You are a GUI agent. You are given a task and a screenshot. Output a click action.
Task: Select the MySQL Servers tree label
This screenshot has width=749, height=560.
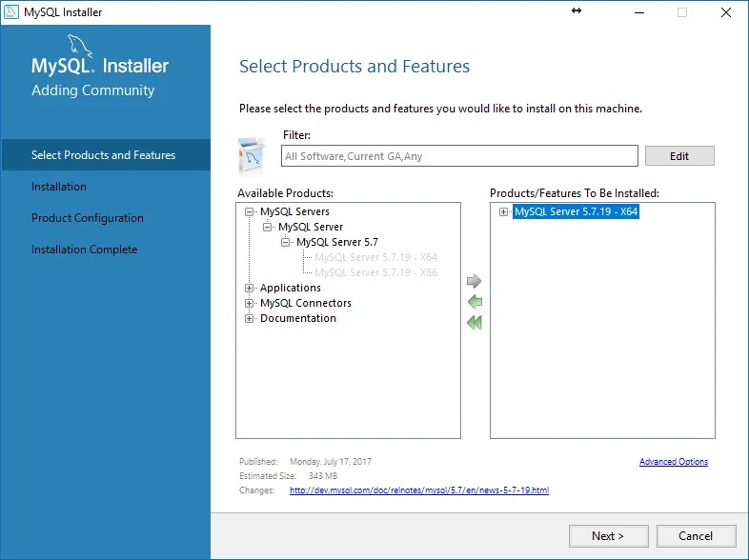[294, 211]
